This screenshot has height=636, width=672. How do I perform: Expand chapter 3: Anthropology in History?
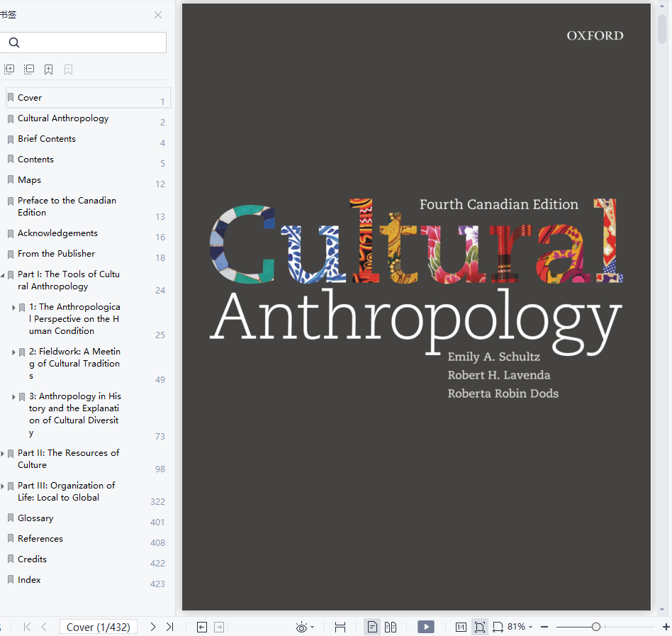point(13,396)
